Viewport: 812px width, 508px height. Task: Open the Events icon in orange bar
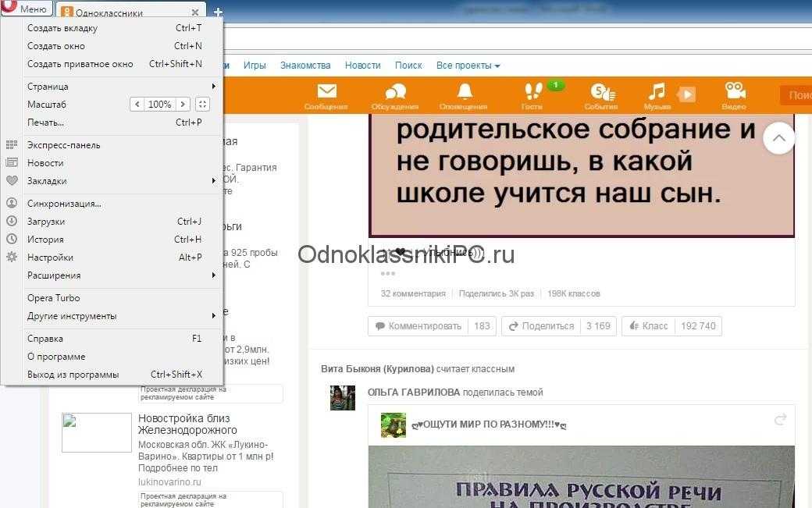point(600,93)
